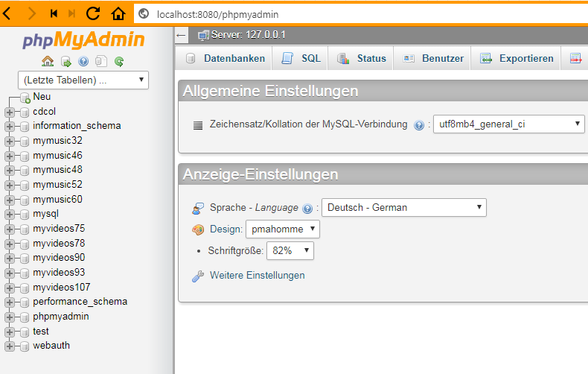Open the webauth database

coord(51,346)
